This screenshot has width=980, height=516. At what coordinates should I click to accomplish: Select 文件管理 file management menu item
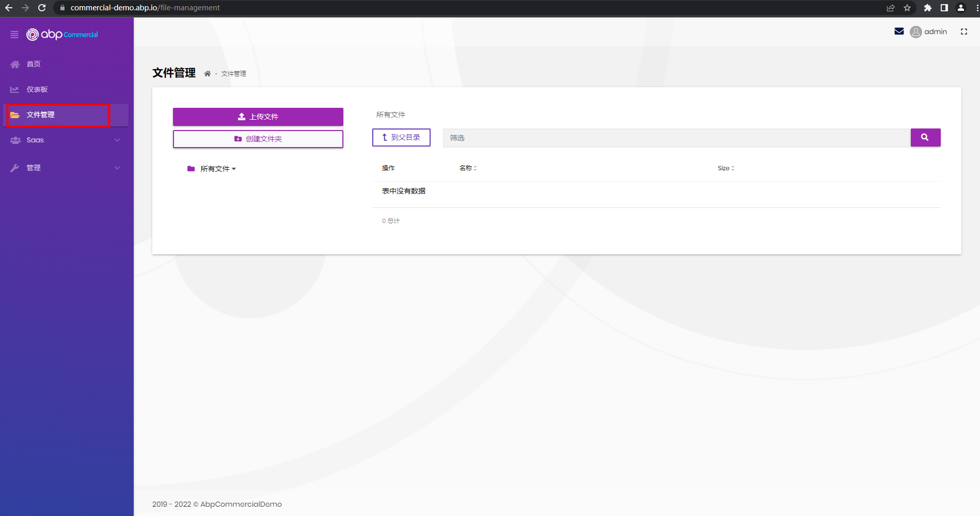(x=67, y=115)
